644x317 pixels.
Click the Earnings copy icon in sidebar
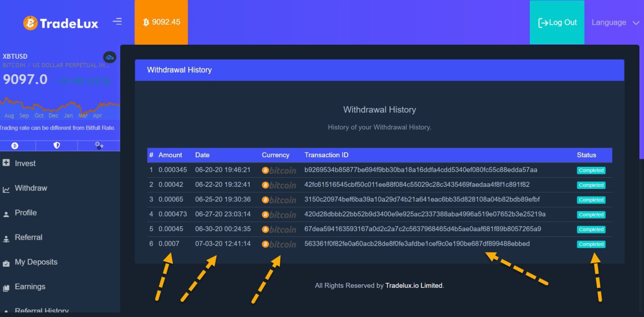(6, 288)
